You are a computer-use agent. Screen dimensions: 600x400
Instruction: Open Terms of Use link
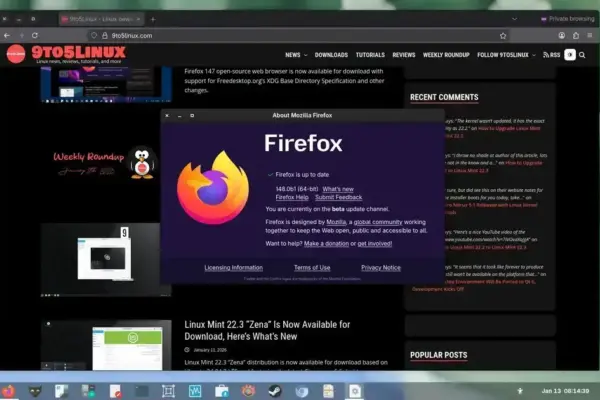coord(312,268)
